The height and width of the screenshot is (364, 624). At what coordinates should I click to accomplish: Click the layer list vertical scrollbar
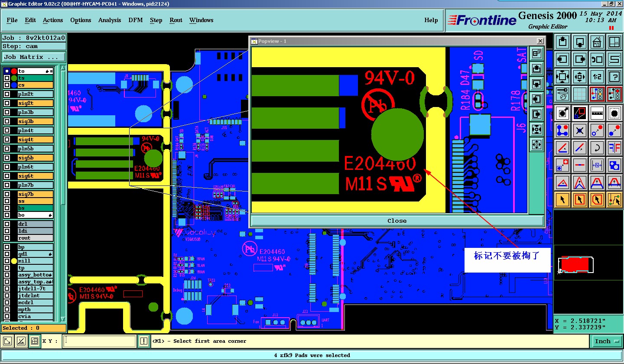(x=63, y=193)
